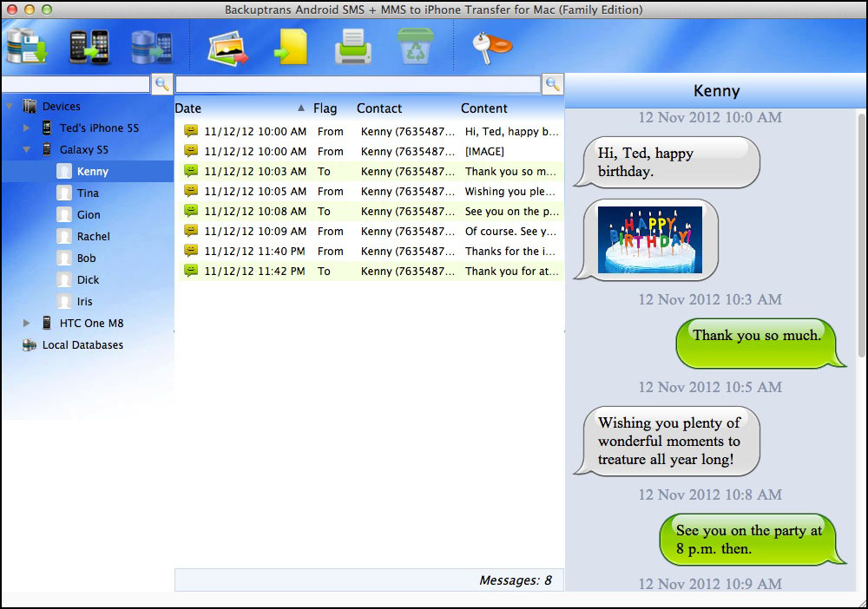Click Tina contact avatar icon
The width and height of the screenshot is (868, 609).
coord(64,193)
